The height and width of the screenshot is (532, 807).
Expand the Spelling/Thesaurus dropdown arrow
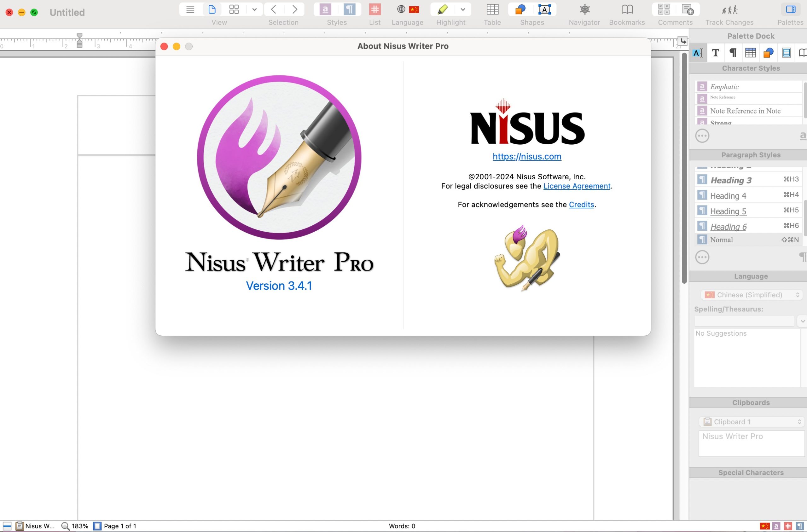coord(802,321)
